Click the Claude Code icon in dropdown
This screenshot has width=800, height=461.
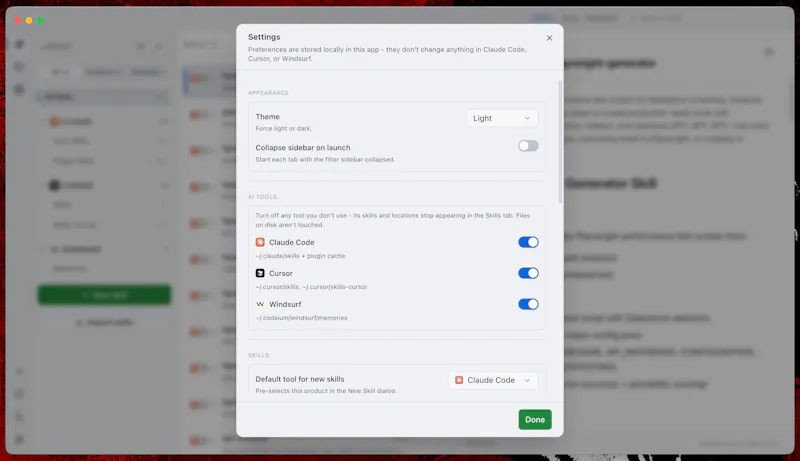pos(459,380)
